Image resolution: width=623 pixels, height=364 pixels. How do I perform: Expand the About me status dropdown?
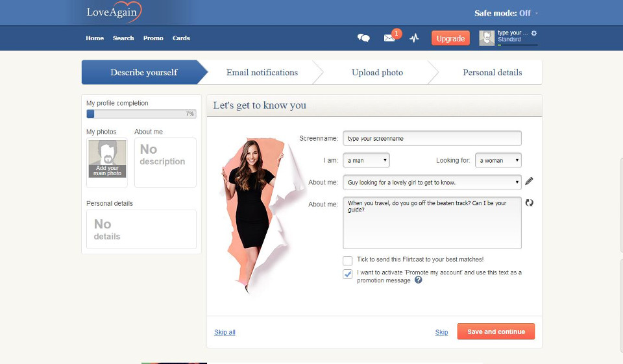click(432, 182)
